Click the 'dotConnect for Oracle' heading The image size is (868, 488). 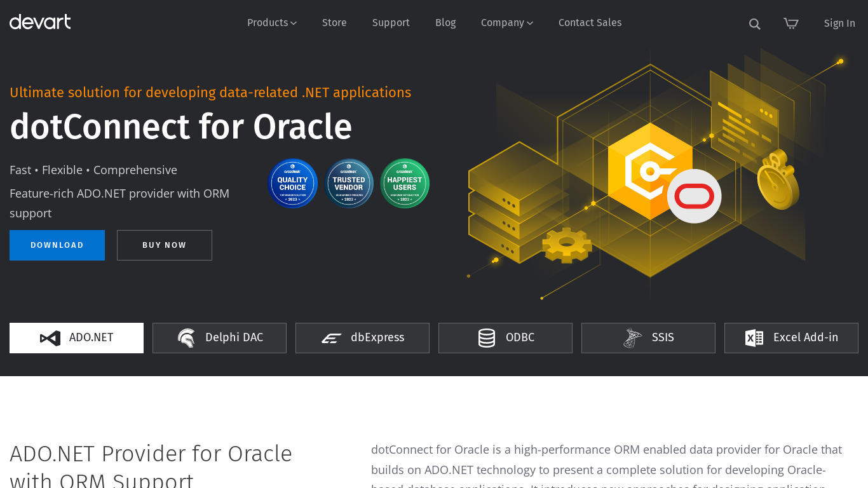pos(181,126)
